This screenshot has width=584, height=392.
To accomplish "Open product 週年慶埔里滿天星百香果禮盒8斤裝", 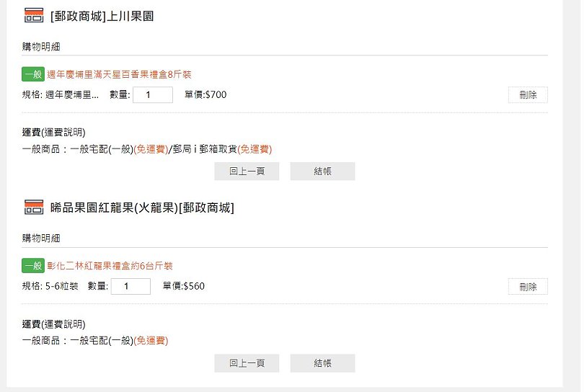I will [x=119, y=74].
